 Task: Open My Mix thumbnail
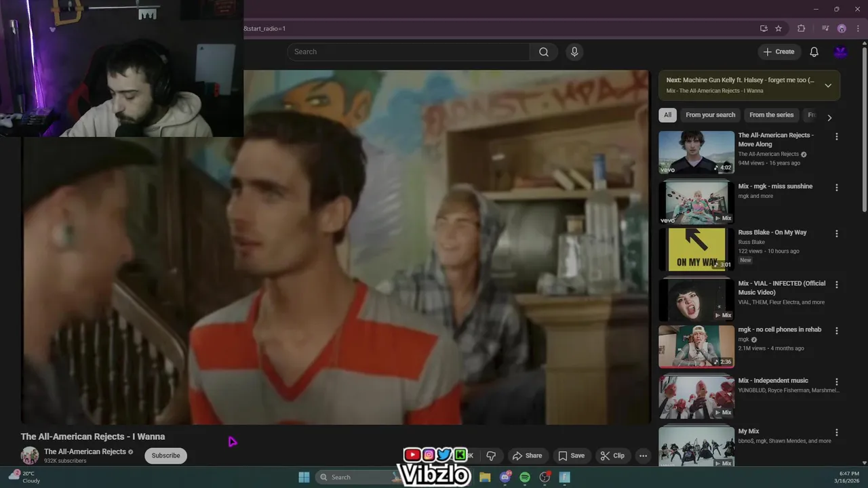(x=696, y=446)
